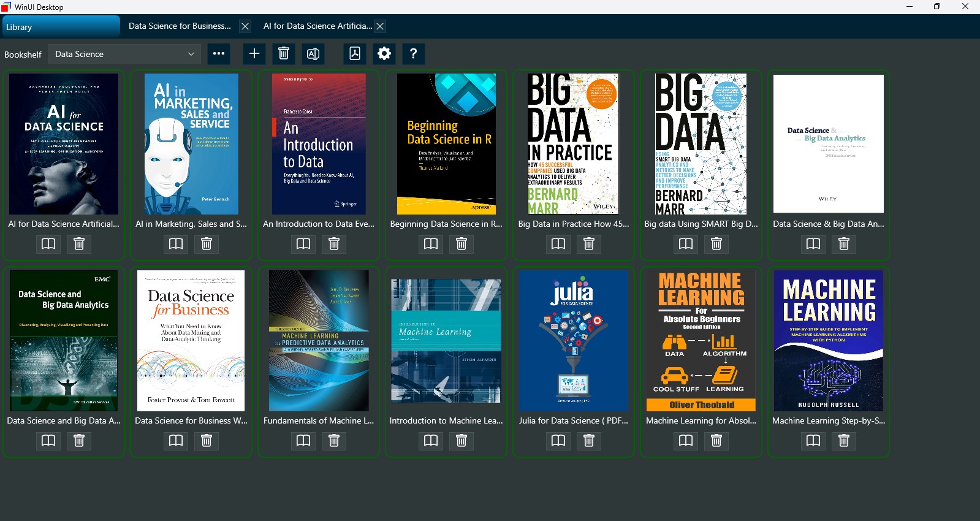980x521 pixels.
Task: Switch to AI for Data Science Artificia... tab
Action: (x=317, y=26)
